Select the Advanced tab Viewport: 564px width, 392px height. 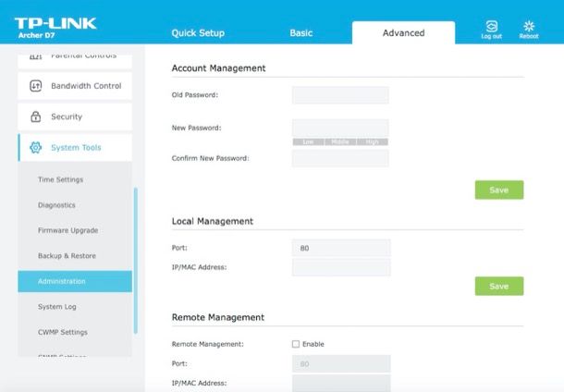(x=403, y=32)
